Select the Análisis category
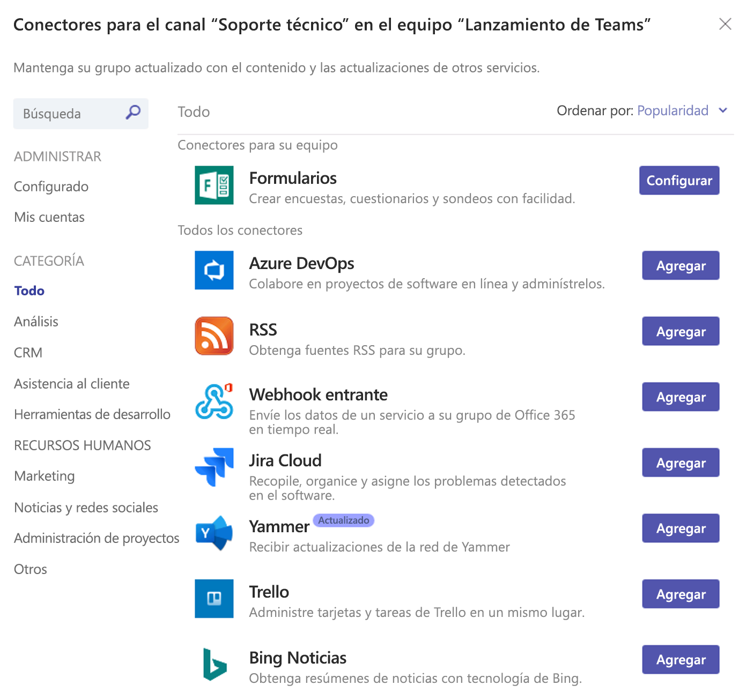The width and height of the screenshot is (739, 700). (x=36, y=322)
